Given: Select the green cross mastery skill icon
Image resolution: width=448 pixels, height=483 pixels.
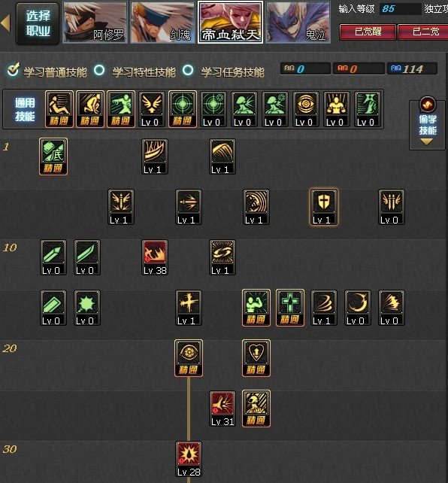Looking at the screenshot, I should [290, 308].
